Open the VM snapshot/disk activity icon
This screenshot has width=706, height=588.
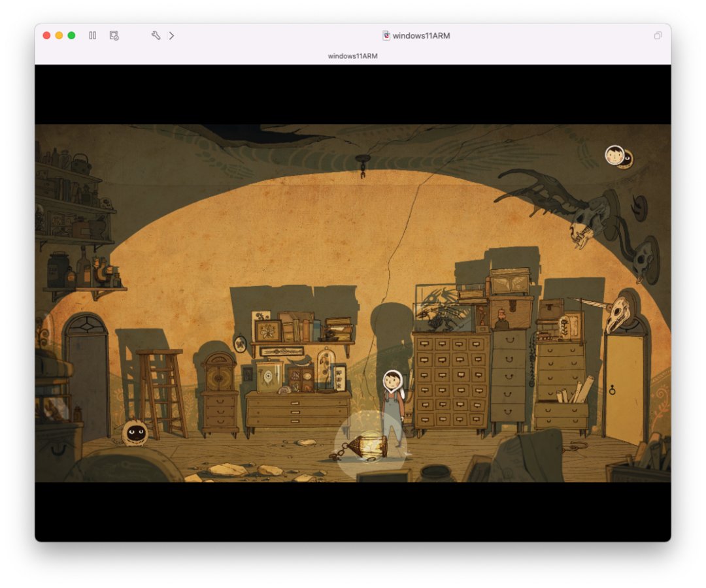[x=114, y=35]
